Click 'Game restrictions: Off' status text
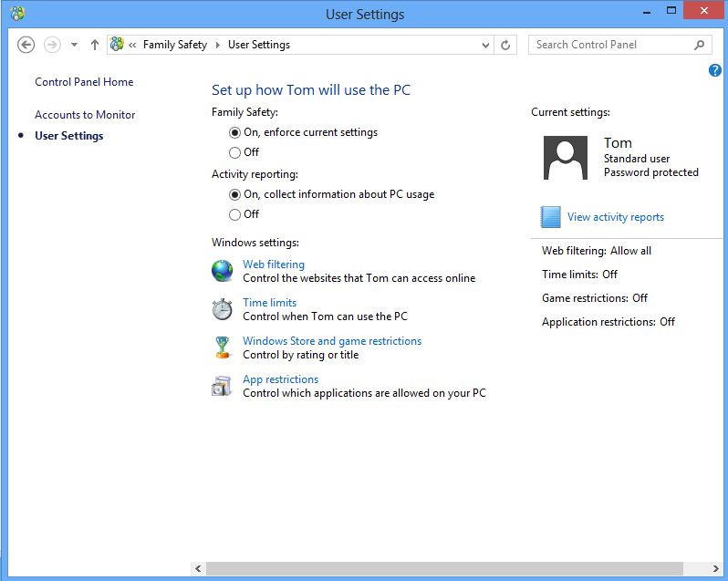Screen dimensions: 728x581 click(595, 298)
